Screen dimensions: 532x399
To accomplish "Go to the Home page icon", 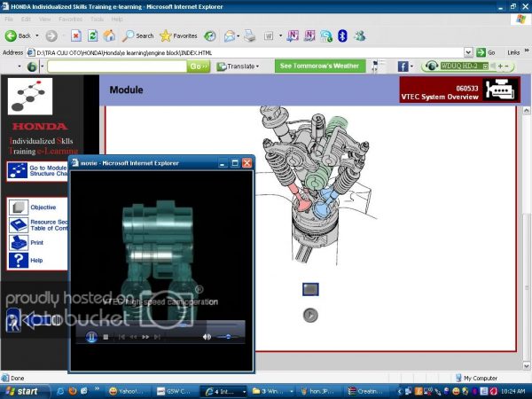I will click(109, 35).
